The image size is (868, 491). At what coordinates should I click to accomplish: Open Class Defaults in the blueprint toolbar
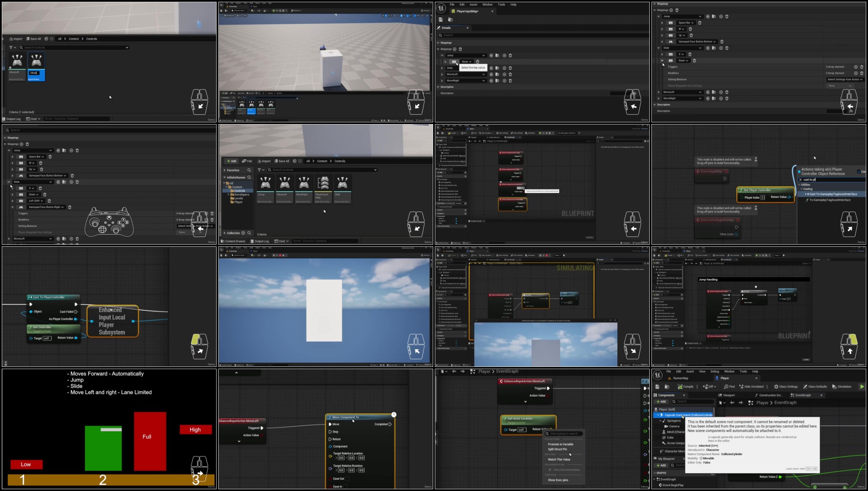pyautogui.click(x=815, y=387)
